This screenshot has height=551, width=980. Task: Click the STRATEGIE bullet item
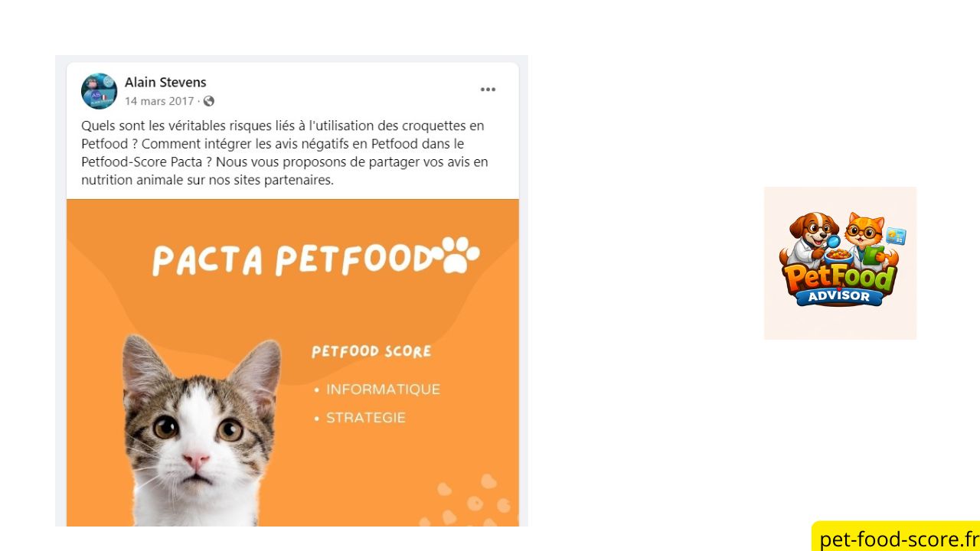(x=366, y=417)
